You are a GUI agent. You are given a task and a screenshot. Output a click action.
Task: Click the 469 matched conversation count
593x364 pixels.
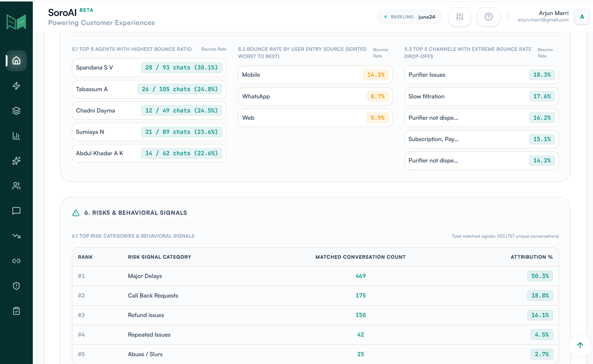(361, 276)
